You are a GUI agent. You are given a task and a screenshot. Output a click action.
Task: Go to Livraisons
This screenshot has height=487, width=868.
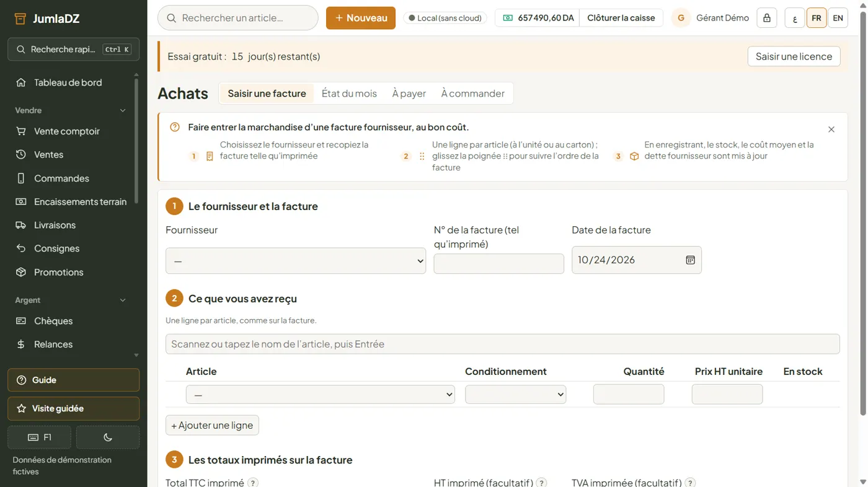click(x=55, y=226)
